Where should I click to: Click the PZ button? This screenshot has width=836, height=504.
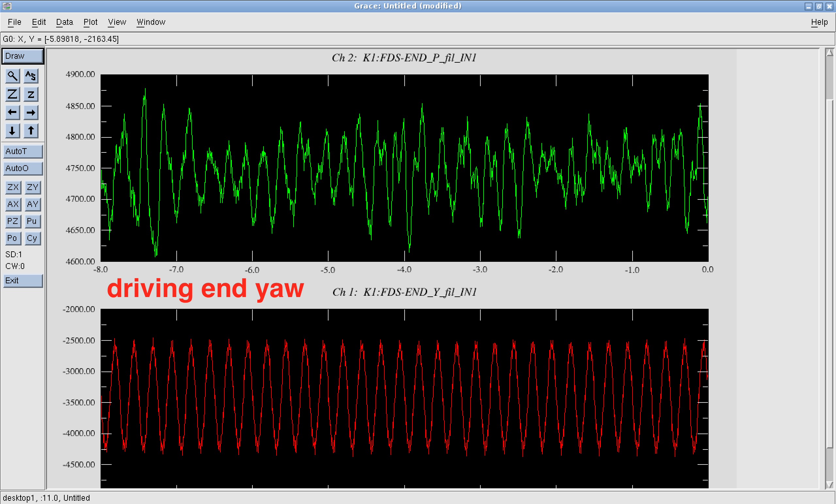pos(13,221)
